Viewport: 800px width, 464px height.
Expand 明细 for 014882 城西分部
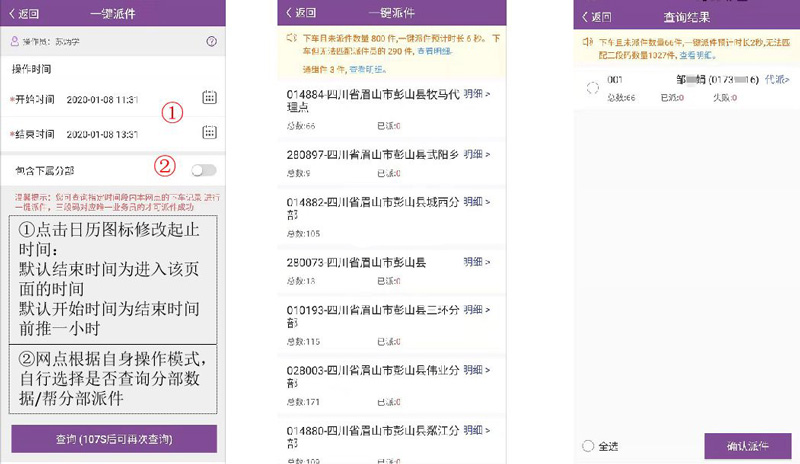tap(477, 202)
